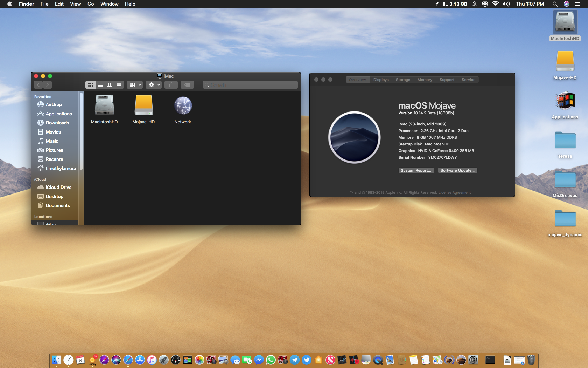Select AirDrop in Finder sidebar
This screenshot has height=368, width=588.
point(54,104)
